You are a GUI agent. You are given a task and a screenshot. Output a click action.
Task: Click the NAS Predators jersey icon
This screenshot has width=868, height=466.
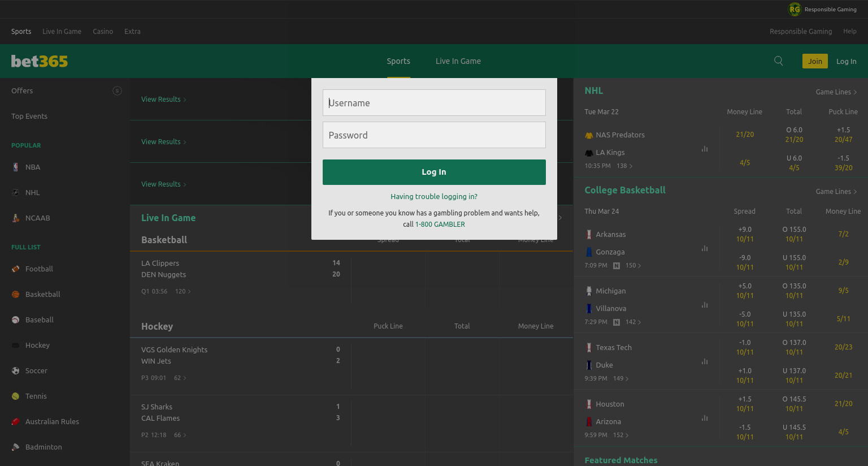pos(589,135)
